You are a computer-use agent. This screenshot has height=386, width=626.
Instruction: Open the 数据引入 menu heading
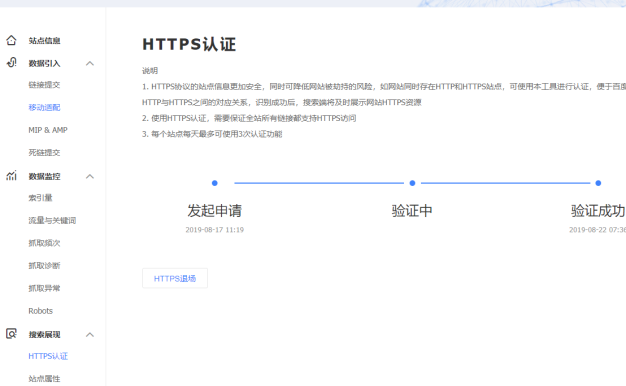(44, 63)
